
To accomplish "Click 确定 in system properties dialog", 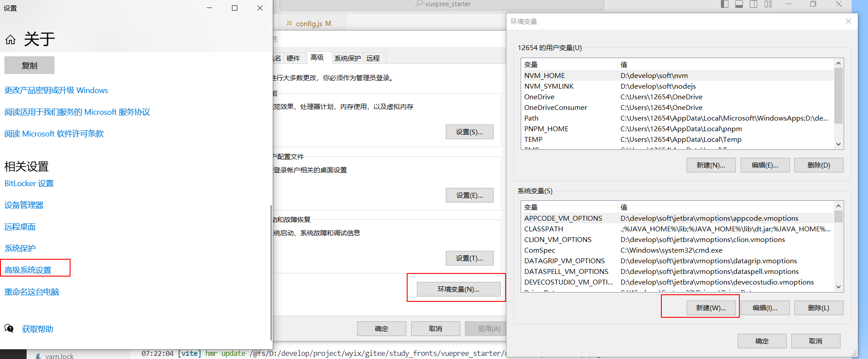I will (381, 329).
